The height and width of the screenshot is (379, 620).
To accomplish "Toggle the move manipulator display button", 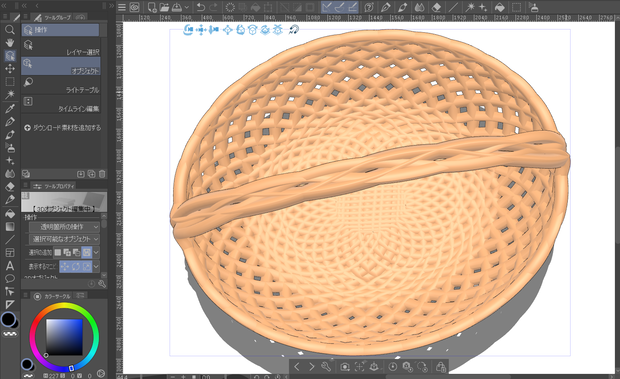I will pyautogui.click(x=64, y=266).
